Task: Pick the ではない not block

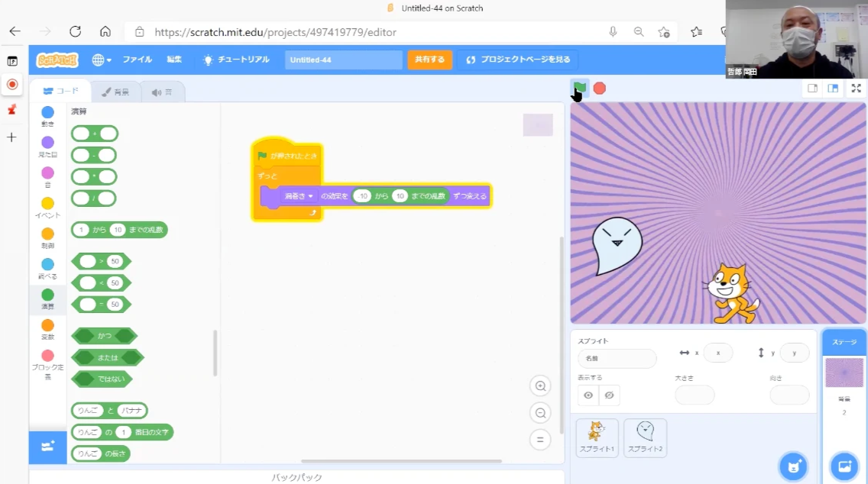Action: click(102, 379)
